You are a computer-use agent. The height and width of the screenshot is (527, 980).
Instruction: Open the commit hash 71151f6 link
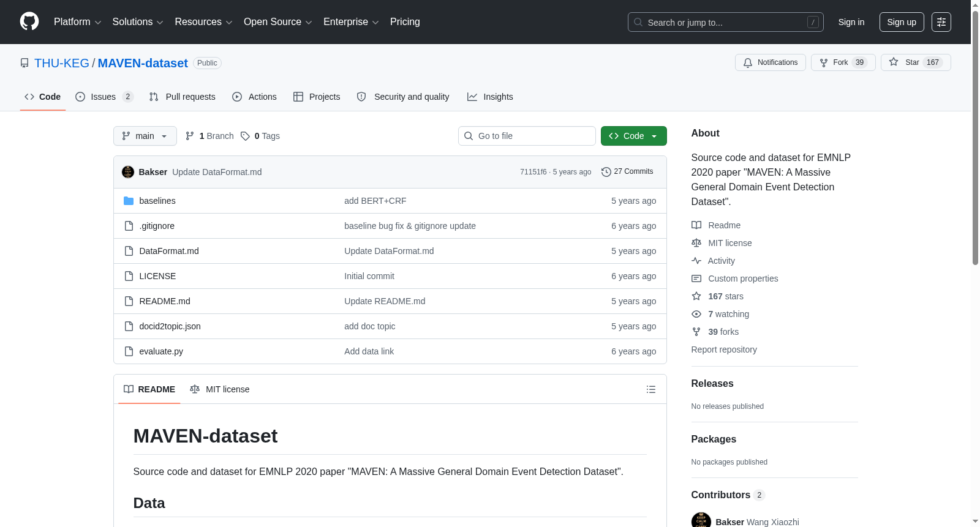pyautogui.click(x=533, y=172)
